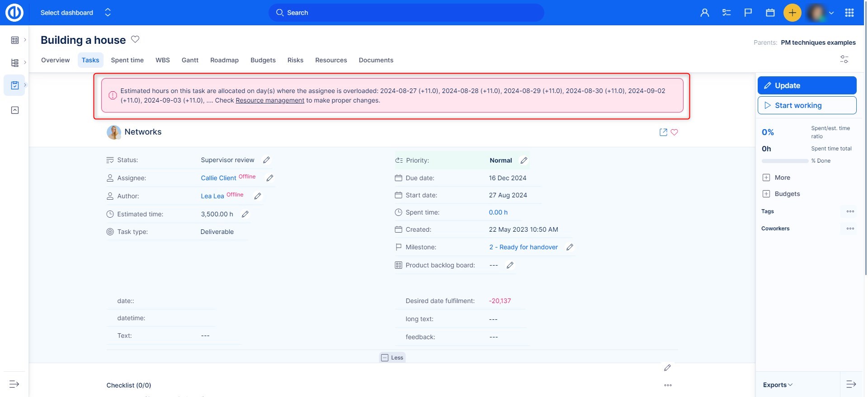This screenshot has height=397, width=868.
Task: Edit the Estimated time with pencil icon
Action: [245, 214]
